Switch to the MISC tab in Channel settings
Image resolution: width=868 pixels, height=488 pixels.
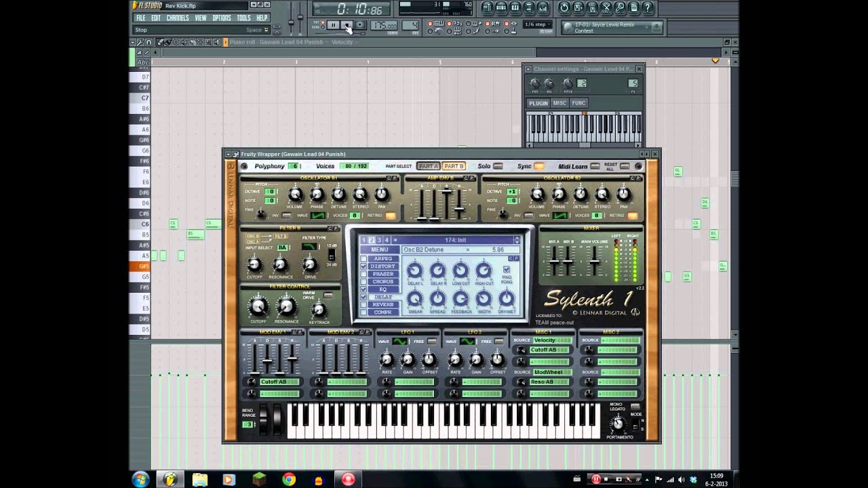pos(559,103)
